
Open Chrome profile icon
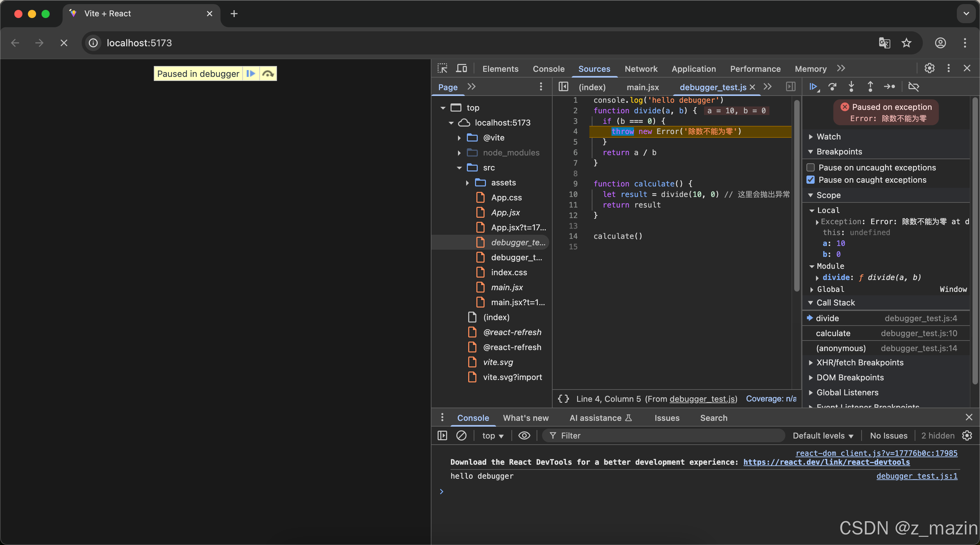coord(940,43)
